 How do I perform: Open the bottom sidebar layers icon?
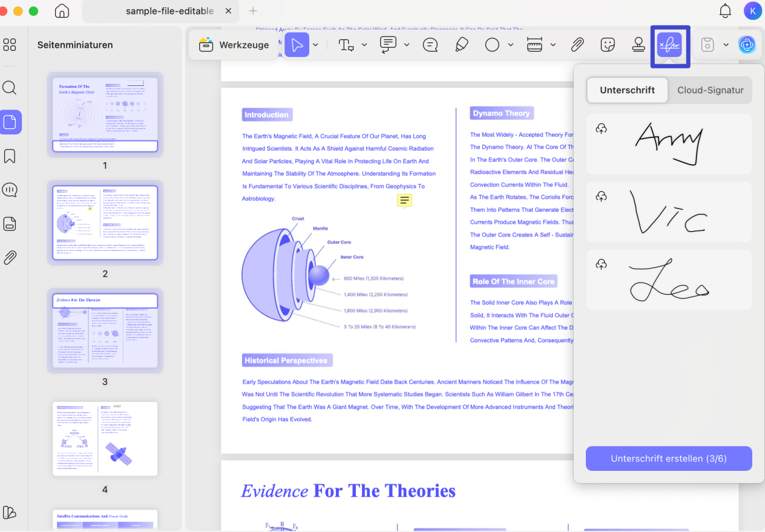[10, 512]
